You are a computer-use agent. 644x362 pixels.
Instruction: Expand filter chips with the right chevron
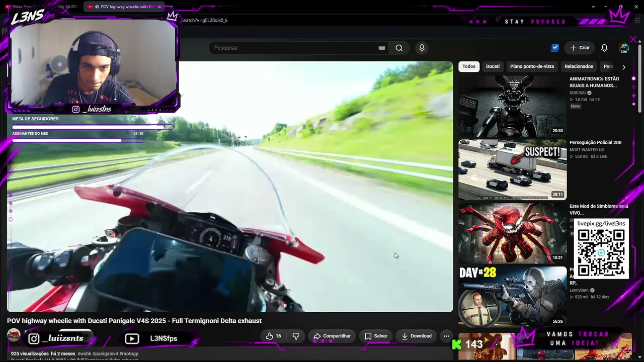point(624,67)
